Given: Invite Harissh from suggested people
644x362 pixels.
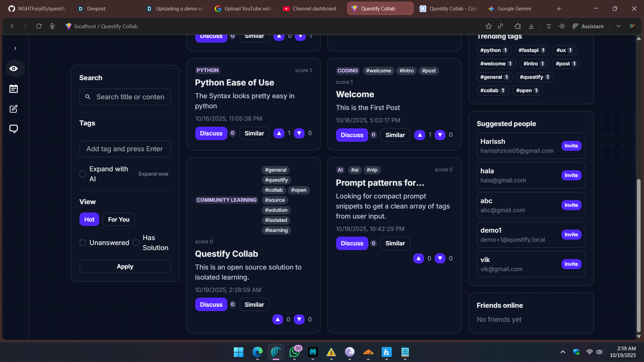Looking at the screenshot, I should [571, 146].
